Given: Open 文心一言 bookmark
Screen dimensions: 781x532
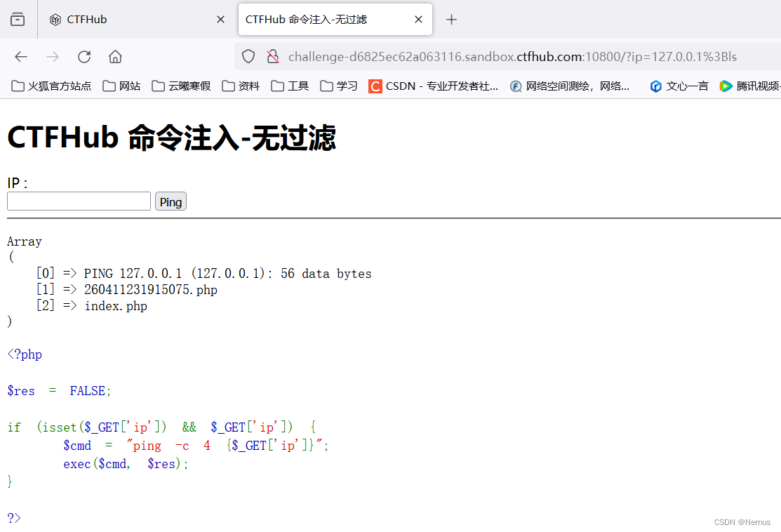Looking at the screenshot, I should click(679, 86).
